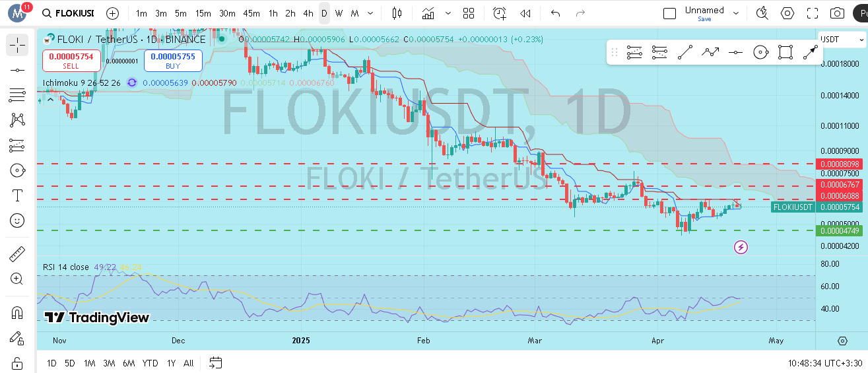Grab the floating toolbar drag handle
This screenshot has width=868, height=373.
pyautogui.click(x=615, y=52)
